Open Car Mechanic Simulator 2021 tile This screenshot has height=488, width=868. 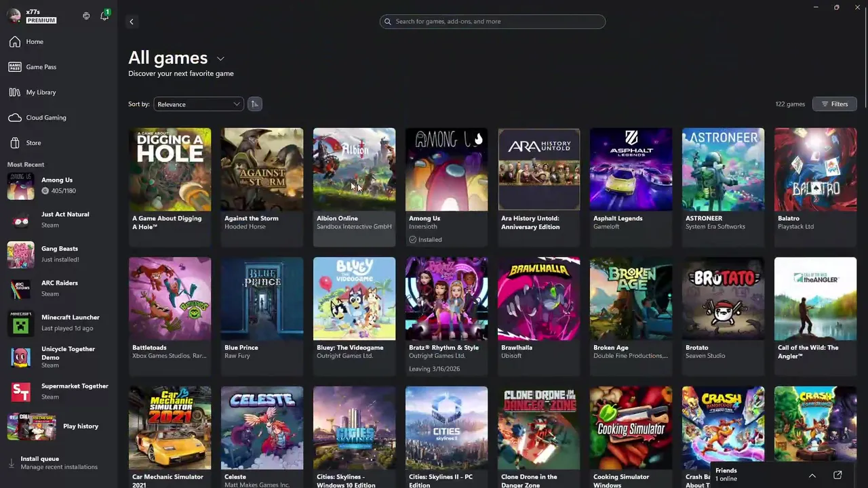pos(170,437)
